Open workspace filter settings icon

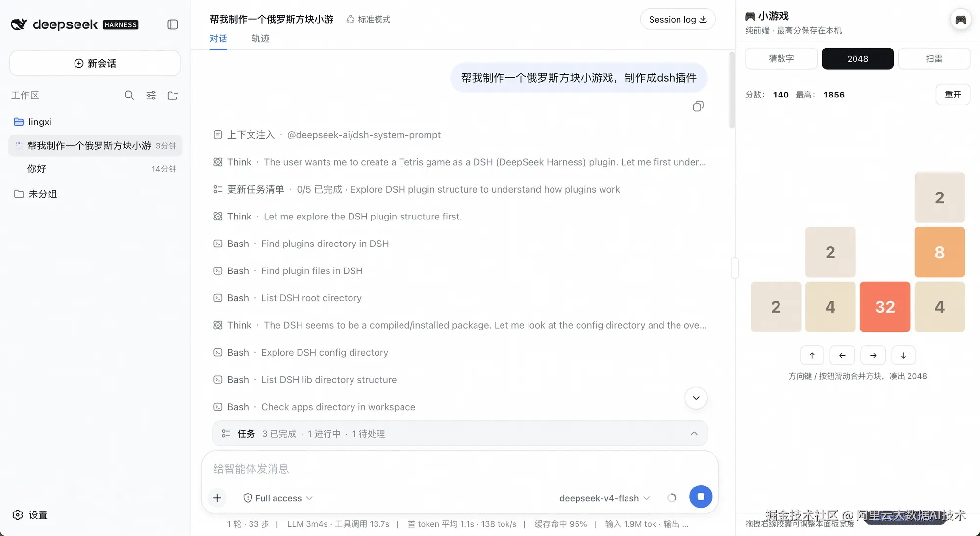pyautogui.click(x=151, y=95)
